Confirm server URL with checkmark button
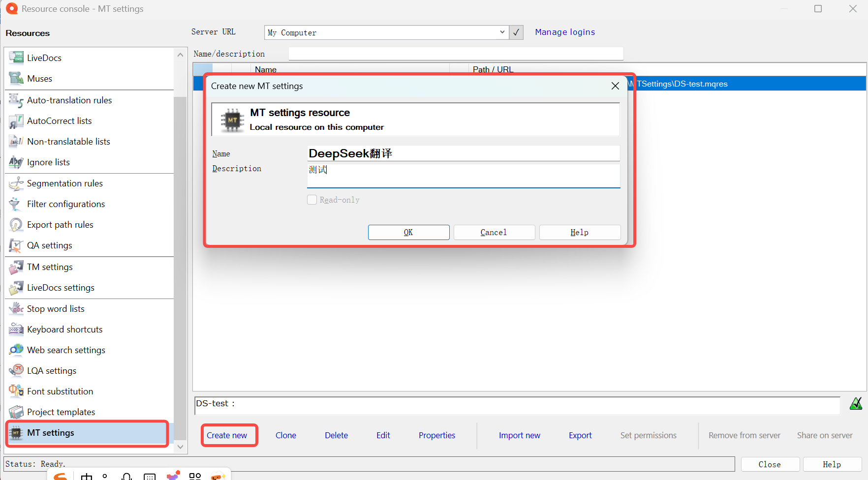Screen dimensions: 868x480 click(x=516, y=32)
